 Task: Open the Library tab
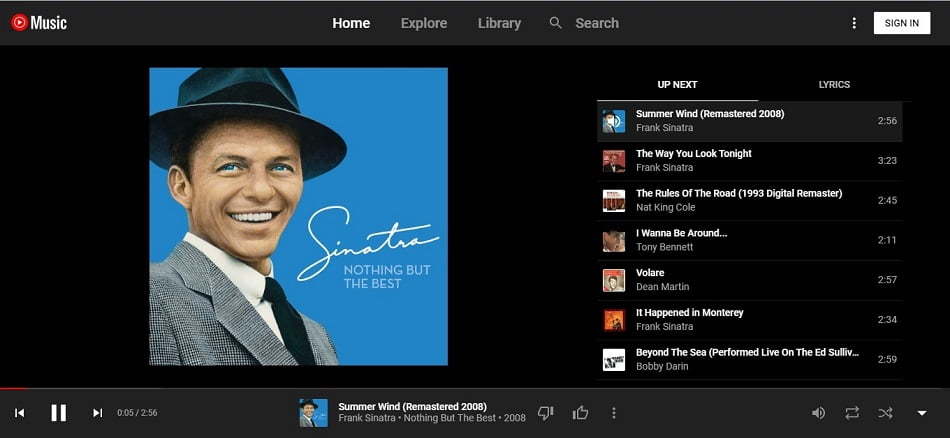click(x=499, y=23)
